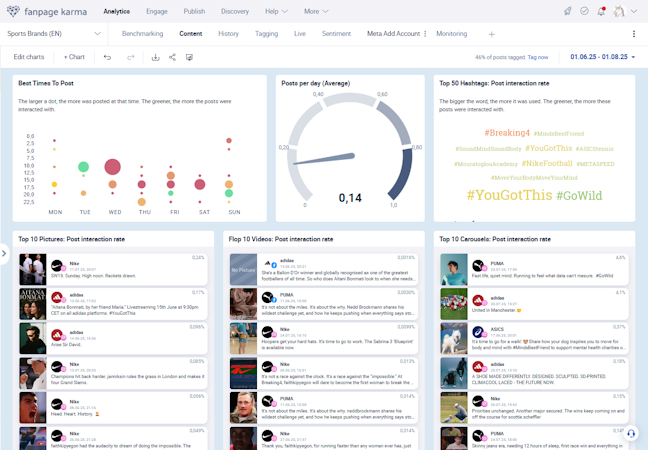Click the #METASPEED hashtag

(x=595, y=164)
